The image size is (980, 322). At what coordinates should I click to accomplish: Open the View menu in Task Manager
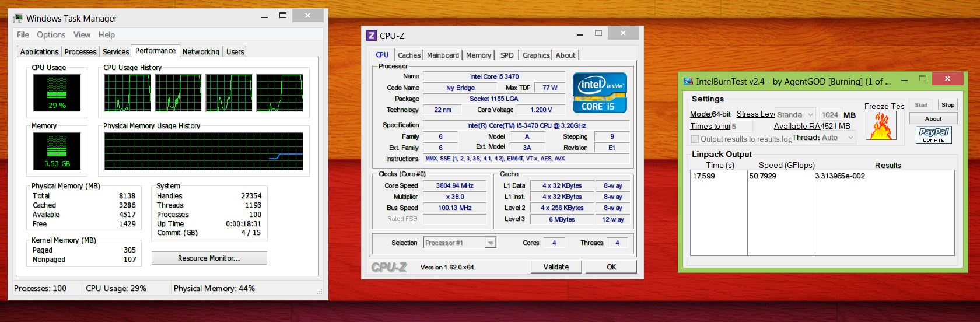[x=82, y=35]
